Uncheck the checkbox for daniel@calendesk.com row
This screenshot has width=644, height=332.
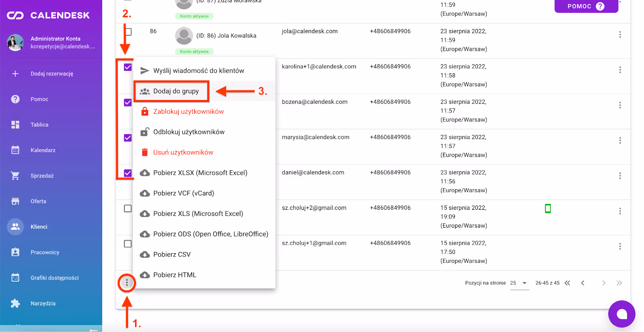coord(128,173)
